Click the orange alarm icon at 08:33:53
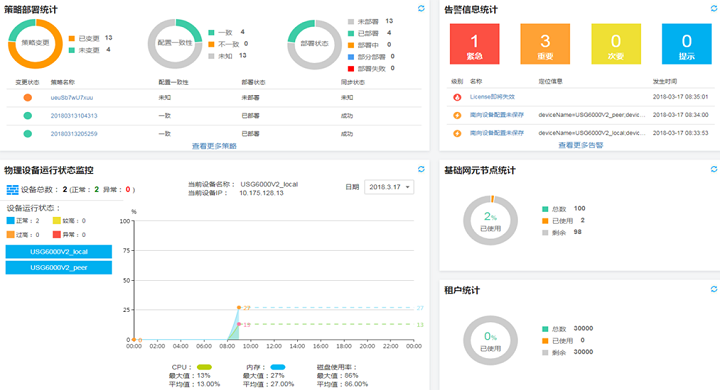Image resolution: width=720 pixels, height=390 pixels. [x=457, y=133]
